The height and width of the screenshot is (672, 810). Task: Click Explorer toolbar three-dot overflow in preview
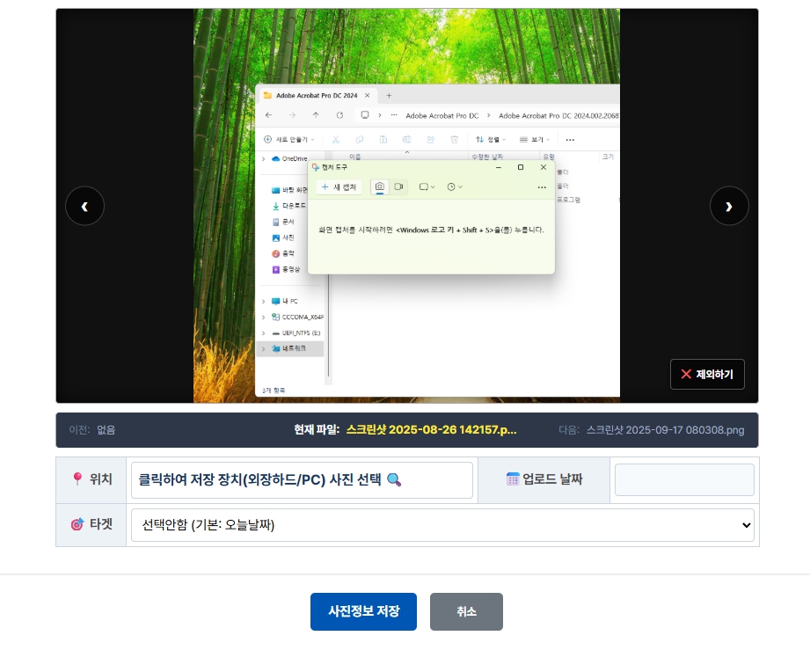point(570,140)
